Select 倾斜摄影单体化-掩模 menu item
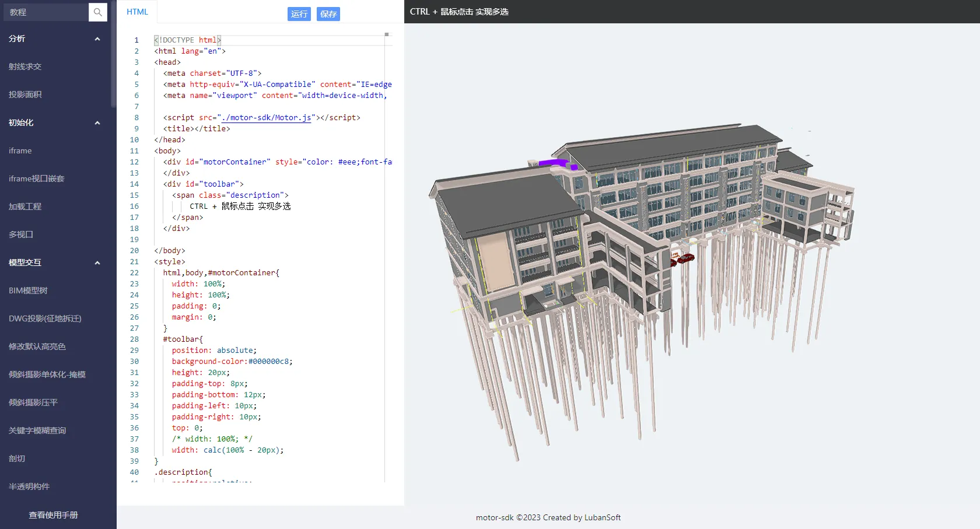Screen dimensions: 980x529 point(47,374)
